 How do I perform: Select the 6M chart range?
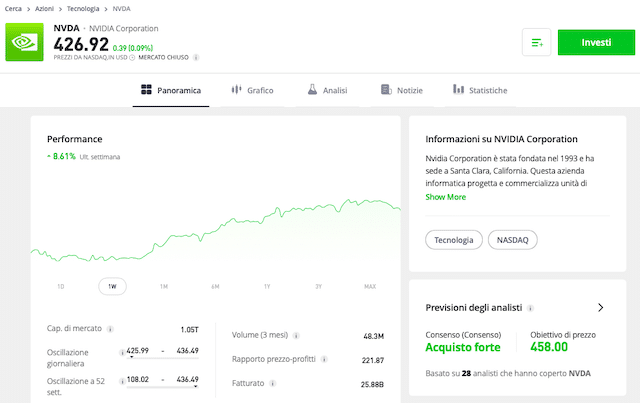215,286
